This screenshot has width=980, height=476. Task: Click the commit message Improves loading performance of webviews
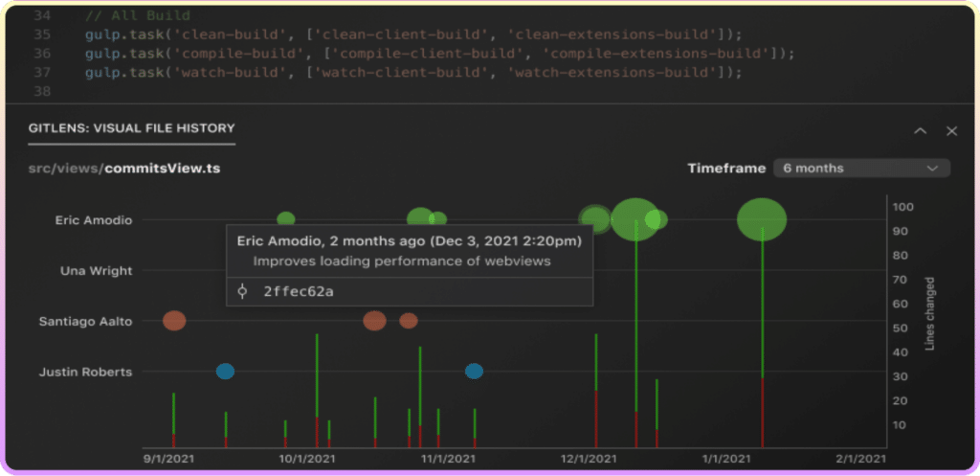402,261
